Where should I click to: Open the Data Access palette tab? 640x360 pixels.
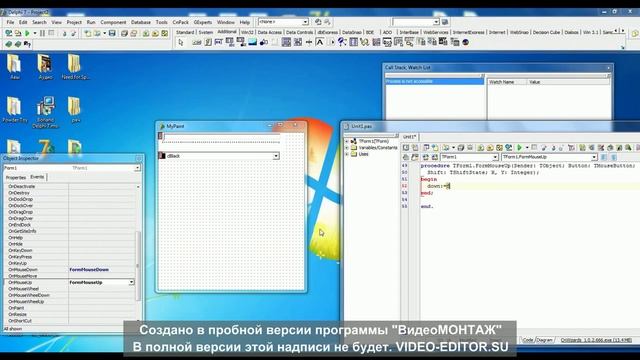pos(269,32)
